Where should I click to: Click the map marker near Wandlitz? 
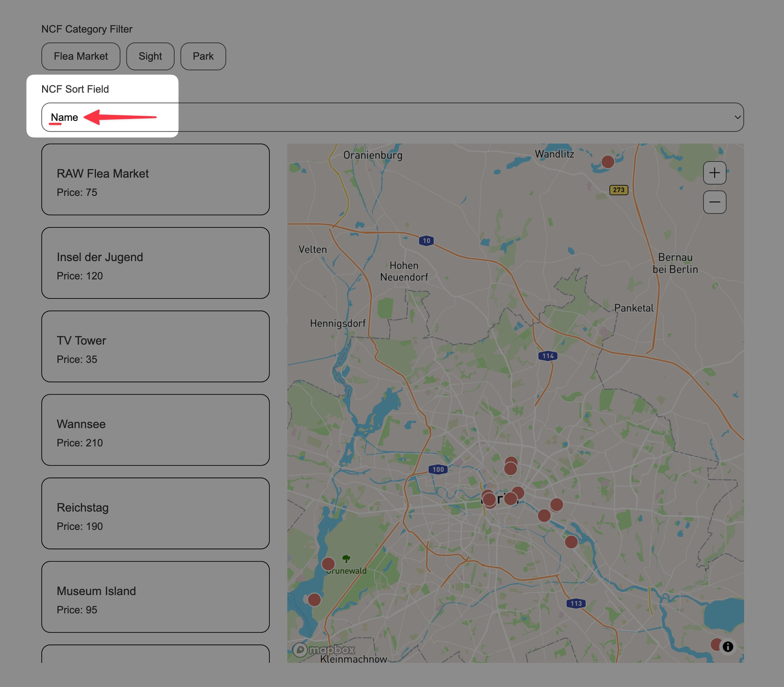[x=608, y=162]
